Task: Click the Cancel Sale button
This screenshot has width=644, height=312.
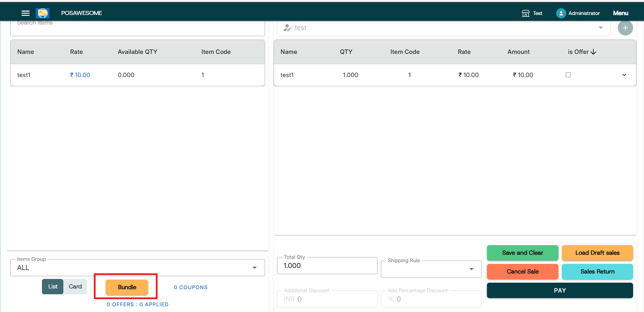Action: tap(522, 272)
